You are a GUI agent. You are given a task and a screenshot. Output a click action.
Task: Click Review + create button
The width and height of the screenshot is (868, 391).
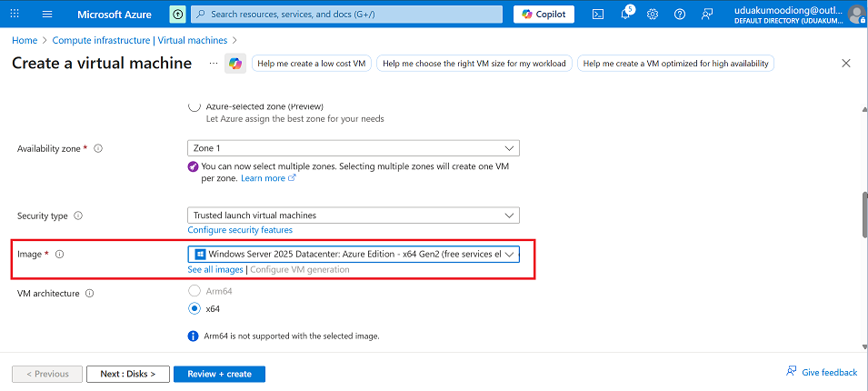(219, 374)
